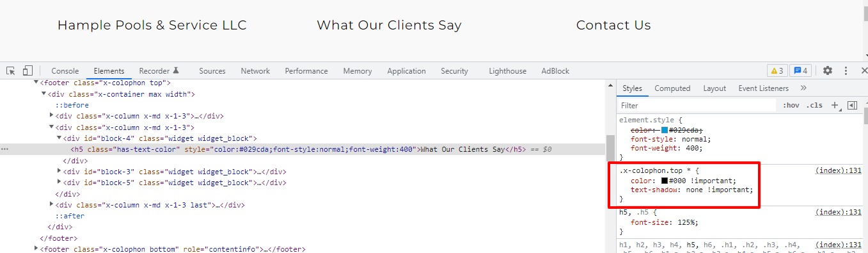The height and width of the screenshot is (253, 868).
Task: Click the #000 black color swatch
Action: coord(665,181)
